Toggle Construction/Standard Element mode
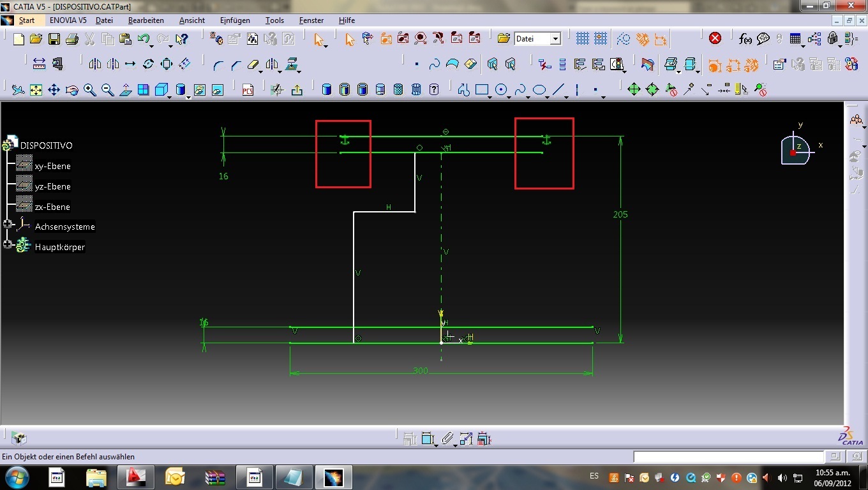The width and height of the screenshot is (868, 490). (624, 39)
